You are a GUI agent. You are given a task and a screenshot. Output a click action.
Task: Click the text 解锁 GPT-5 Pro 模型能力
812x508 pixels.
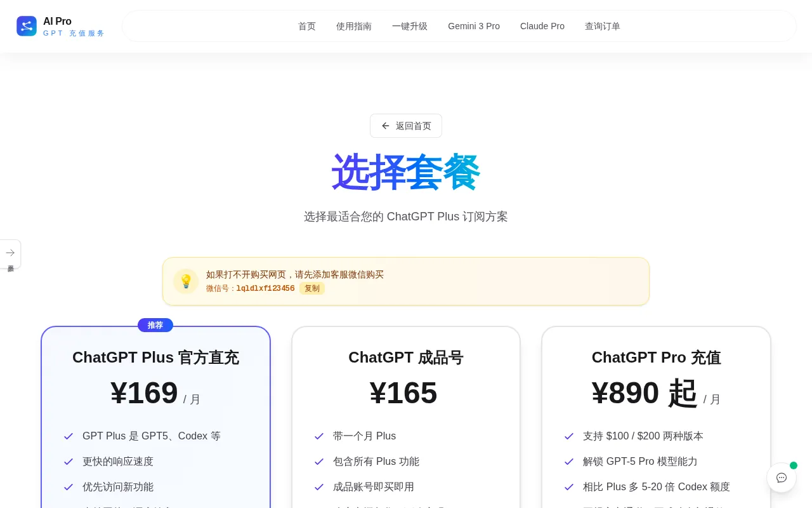point(640,462)
